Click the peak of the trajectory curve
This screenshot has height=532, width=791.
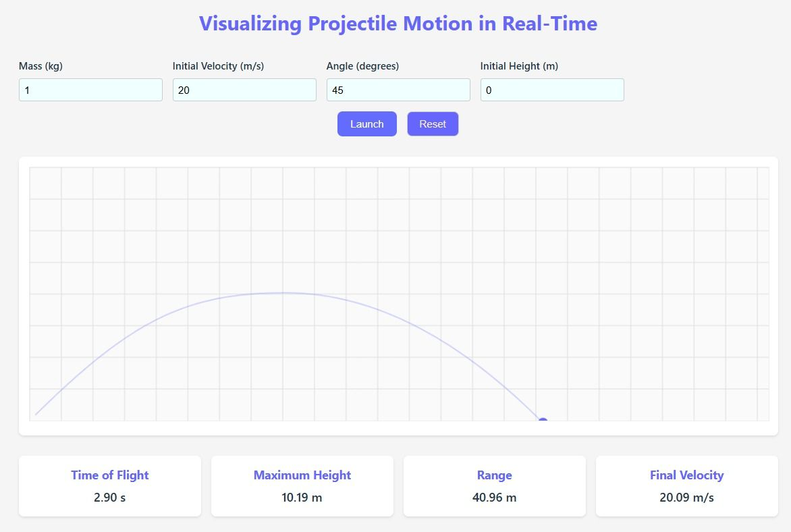283,292
